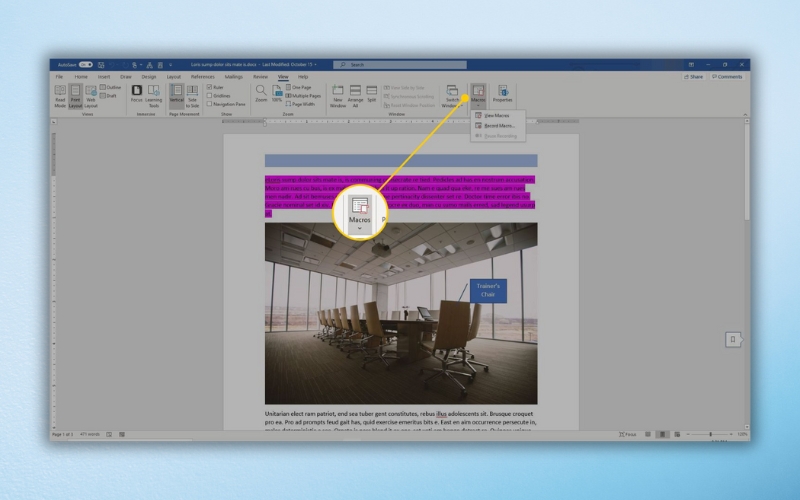Set zoom to 100%
This screenshot has width=800, height=500.
pyautogui.click(x=277, y=94)
